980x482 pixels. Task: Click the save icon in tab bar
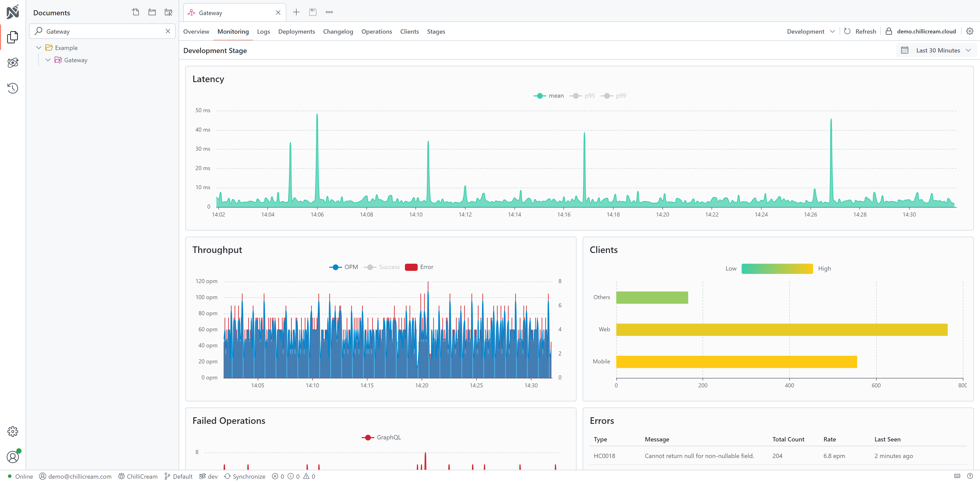(313, 12)
